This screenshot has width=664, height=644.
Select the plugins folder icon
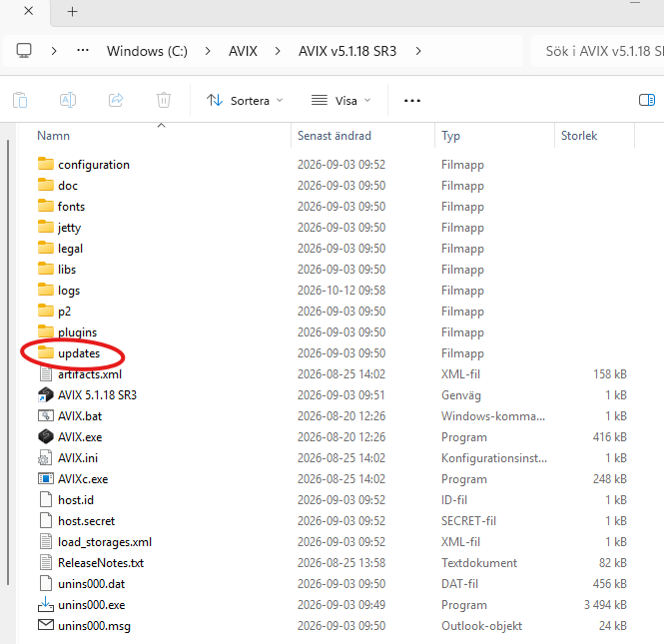pos(46,331)
